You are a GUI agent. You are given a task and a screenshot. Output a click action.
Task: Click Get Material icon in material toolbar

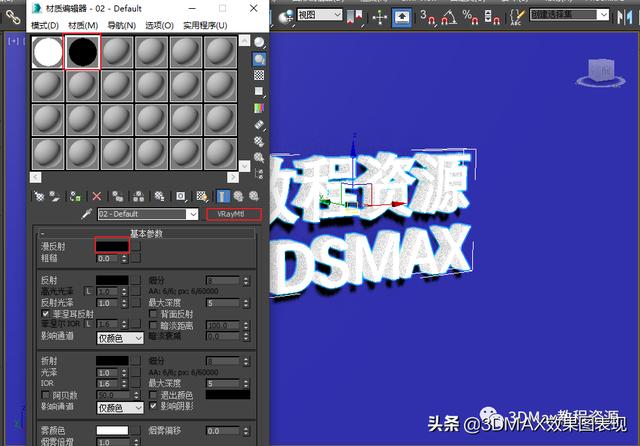pyautogui.click(x=39, y=197)
